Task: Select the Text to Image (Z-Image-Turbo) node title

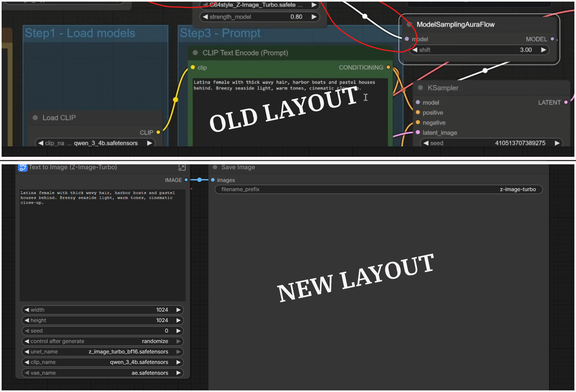Action: [73, 167]
